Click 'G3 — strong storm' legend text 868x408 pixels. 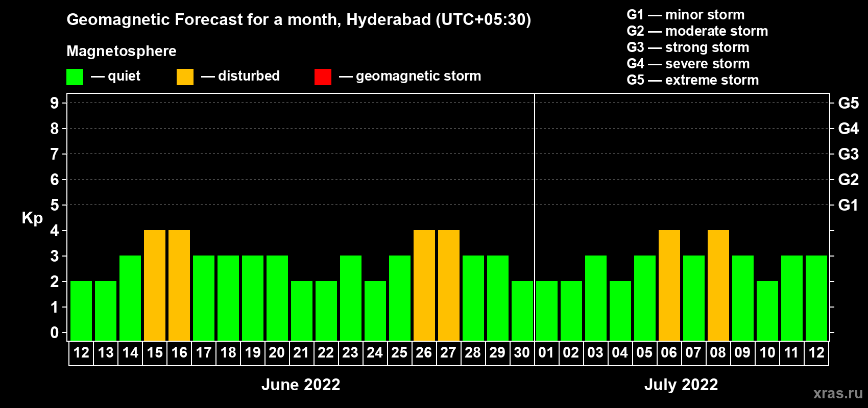(x=688, y=47)
